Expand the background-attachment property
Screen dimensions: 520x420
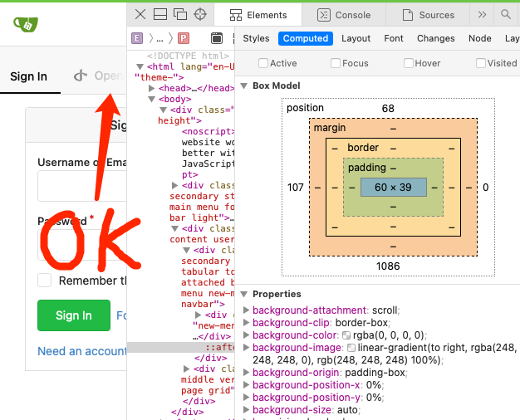(246, 310)
